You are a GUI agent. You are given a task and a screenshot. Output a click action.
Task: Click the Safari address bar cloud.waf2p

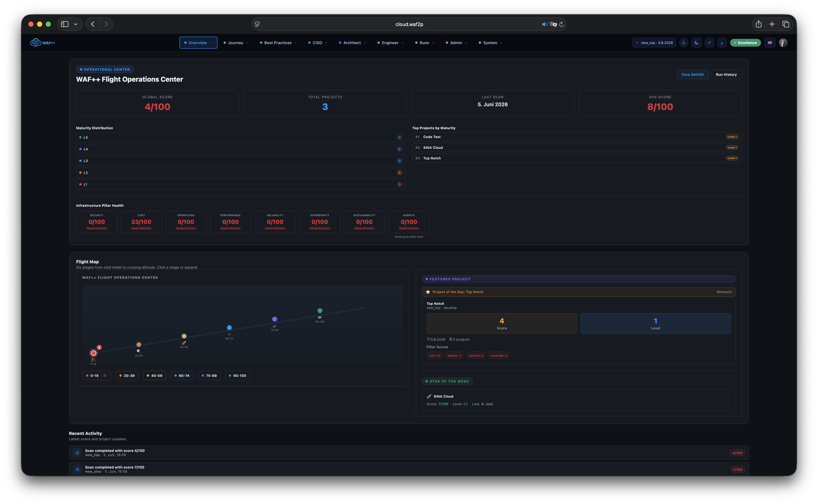point(409,24)
